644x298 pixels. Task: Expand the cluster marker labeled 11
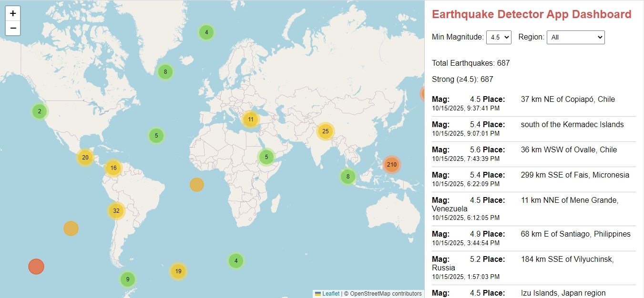pos(250,119)
